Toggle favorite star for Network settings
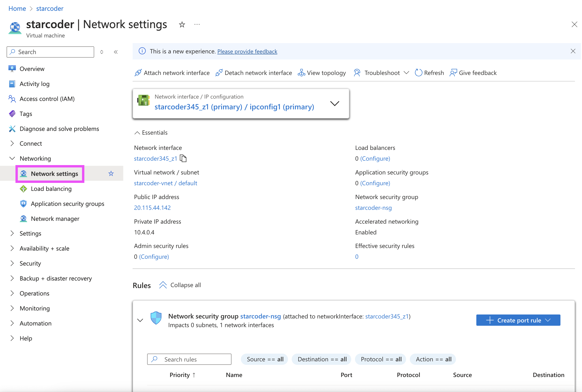 pyautogui.click(x=111, y=174)
